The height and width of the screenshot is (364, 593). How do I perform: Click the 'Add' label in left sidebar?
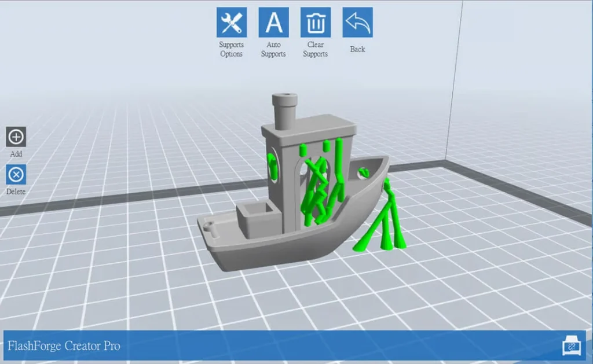[16, 154]
